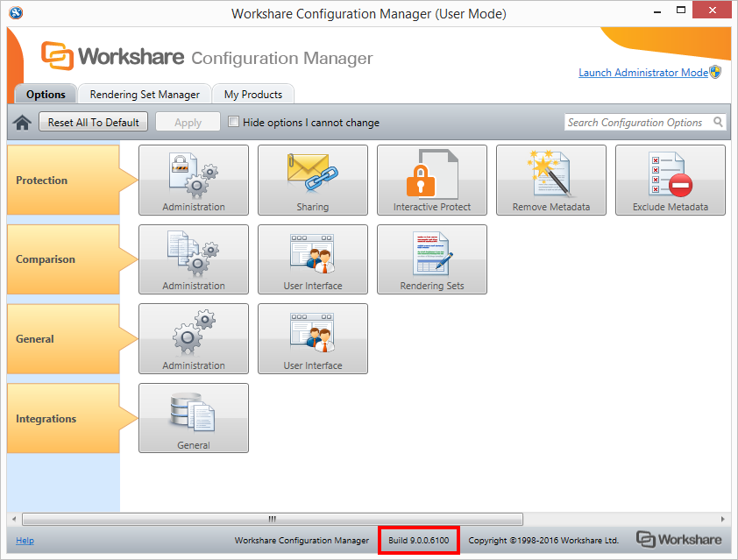This screenshot has height=560, width=738.
Task: Click Launch Administrator Mode link
Action: (x=642, y=73)
